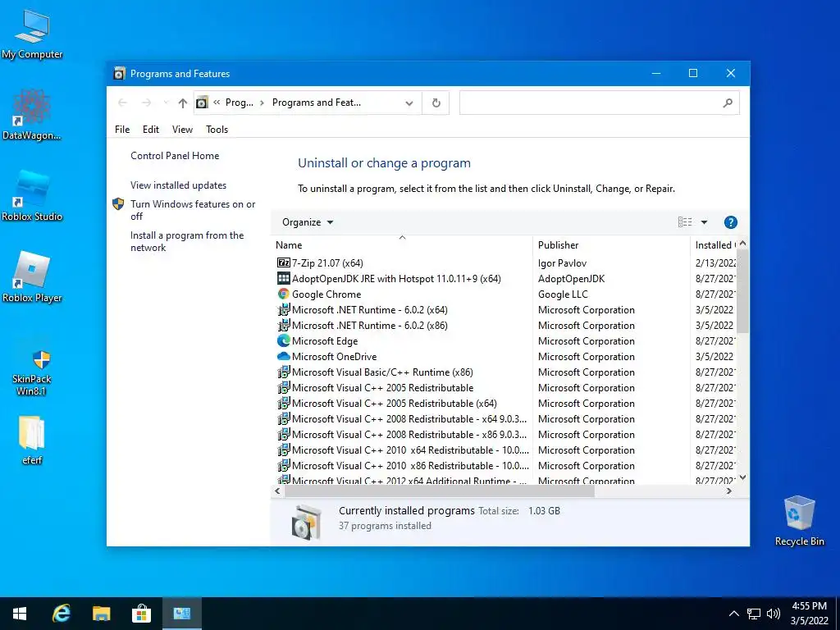The width and height of the screenshot is (840, 630).
Task: Click the Microsoft Edge program icon
Action: [x=283, y=340]
